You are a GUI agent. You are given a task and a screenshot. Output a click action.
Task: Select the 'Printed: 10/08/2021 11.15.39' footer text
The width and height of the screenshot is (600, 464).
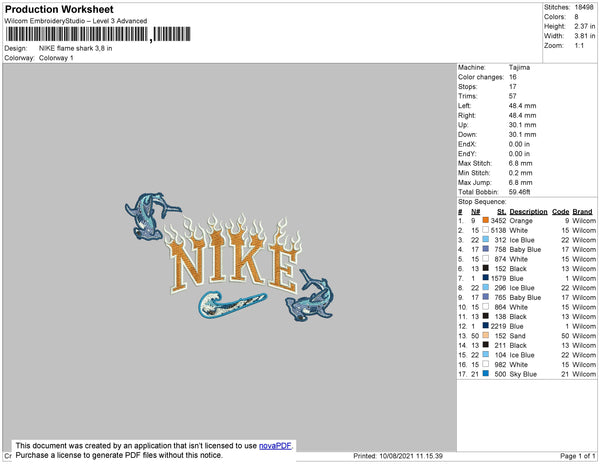click(x=398, y=456)
